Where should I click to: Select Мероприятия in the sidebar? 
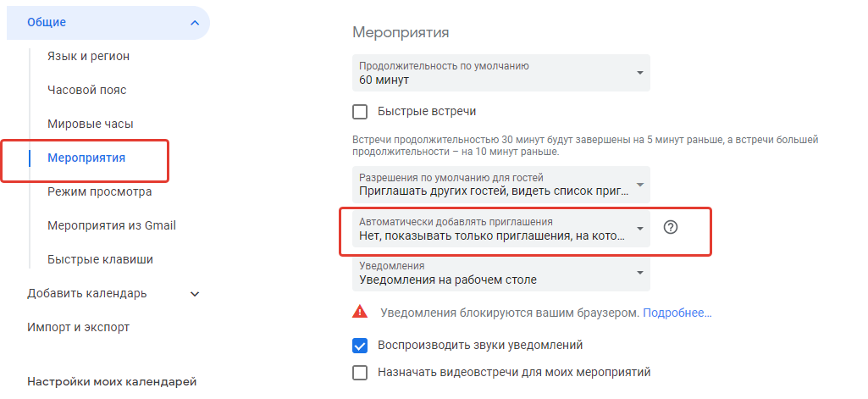[86, 158]
